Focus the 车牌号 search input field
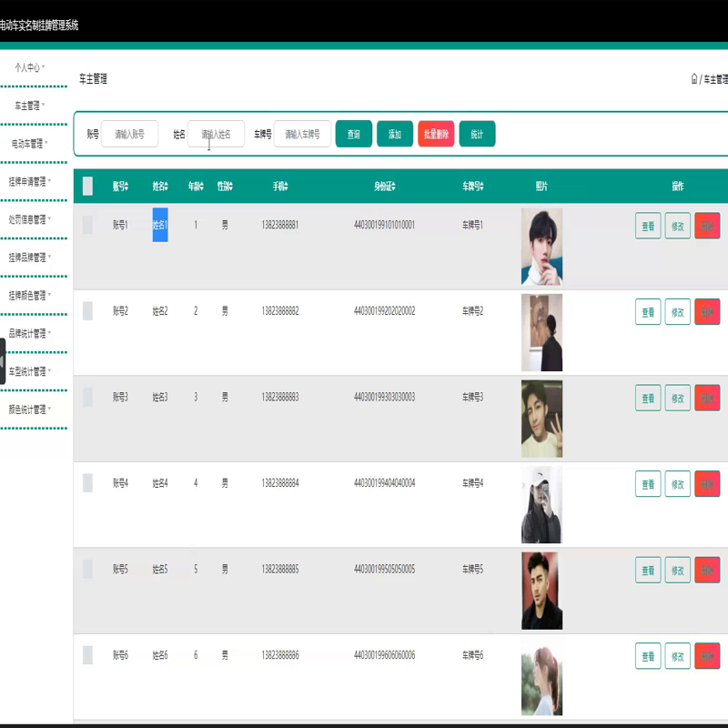Image resolution: width=728 pixels, height=728 pixels. pyautogui.click(x=302, y=134)
